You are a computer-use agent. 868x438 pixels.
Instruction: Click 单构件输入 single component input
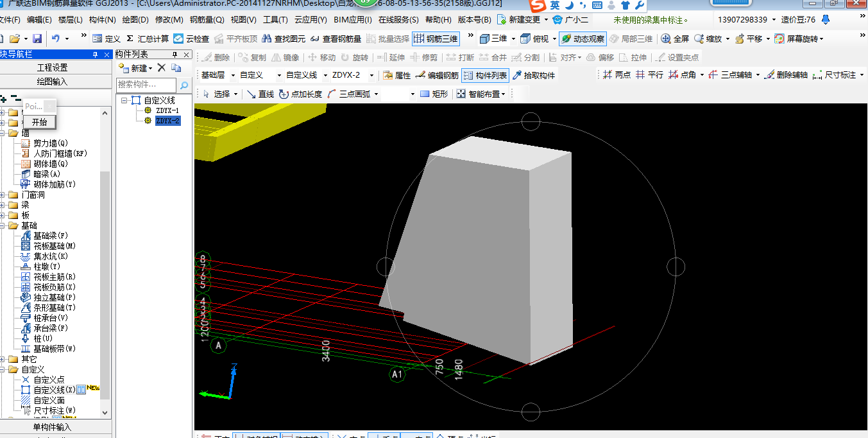(52, 427)
